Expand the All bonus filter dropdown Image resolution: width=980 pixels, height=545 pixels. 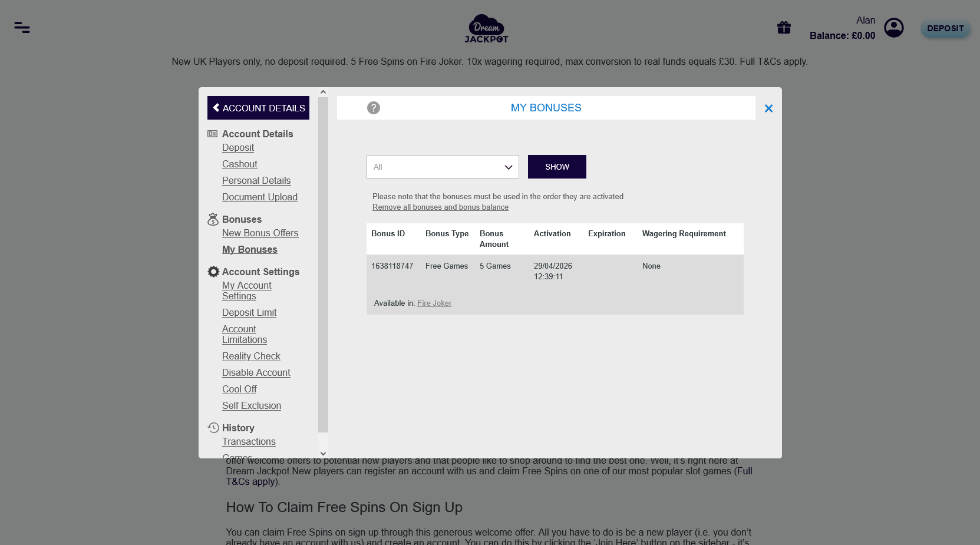tap(443, 167)
